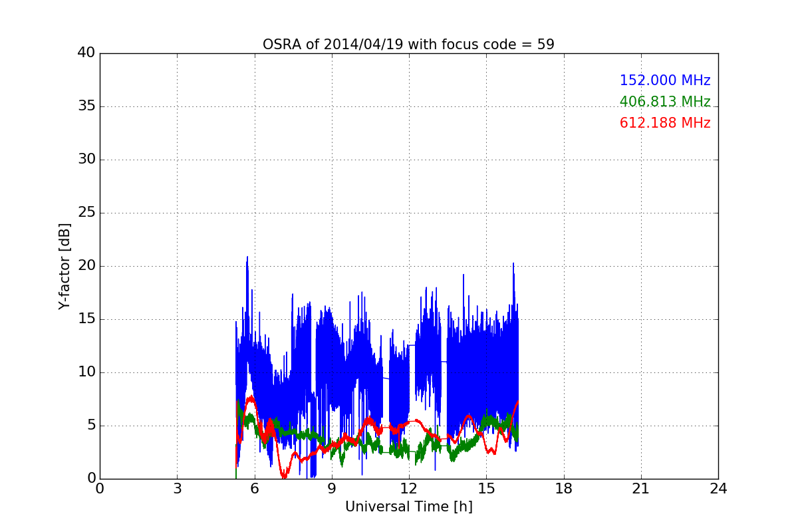This screenshot has width=798, height=532.
Task: Click the y-axis tick label 25
Action: pyautogui.click(x=86, y=213)
